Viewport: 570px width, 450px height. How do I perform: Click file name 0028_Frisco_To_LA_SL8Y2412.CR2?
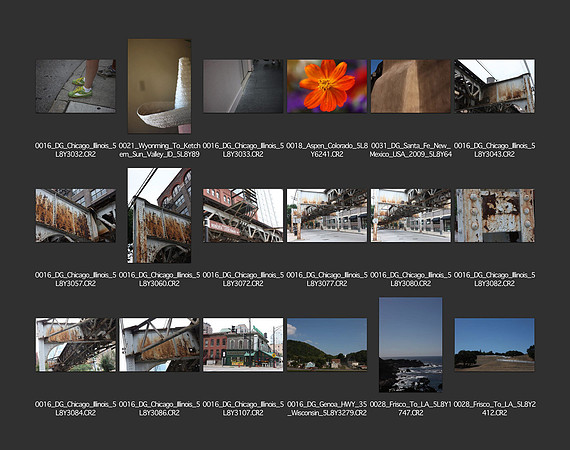click(x=494, y=409)
